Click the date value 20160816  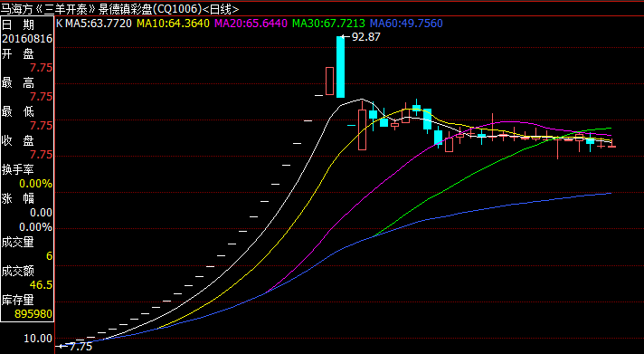27,39
